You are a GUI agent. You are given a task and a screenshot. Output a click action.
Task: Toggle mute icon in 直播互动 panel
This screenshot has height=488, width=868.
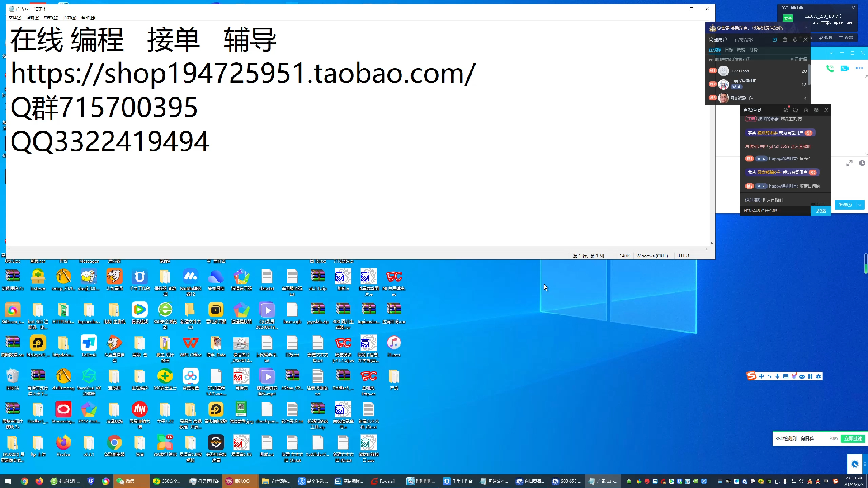click(796, 110)
